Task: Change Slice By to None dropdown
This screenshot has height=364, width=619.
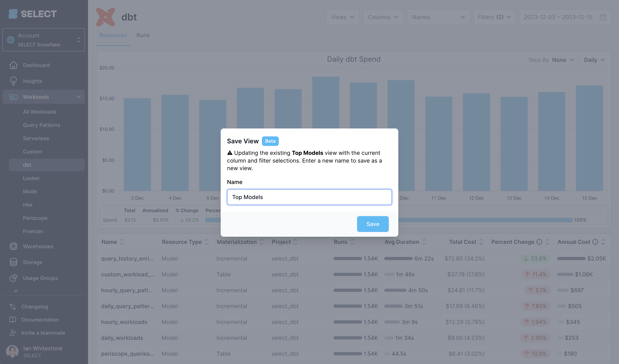Action: pyautogui.click(x=563, y=60)
